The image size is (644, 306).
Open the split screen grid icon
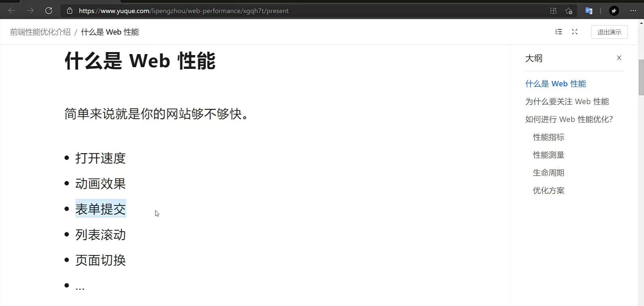(553, 11)
